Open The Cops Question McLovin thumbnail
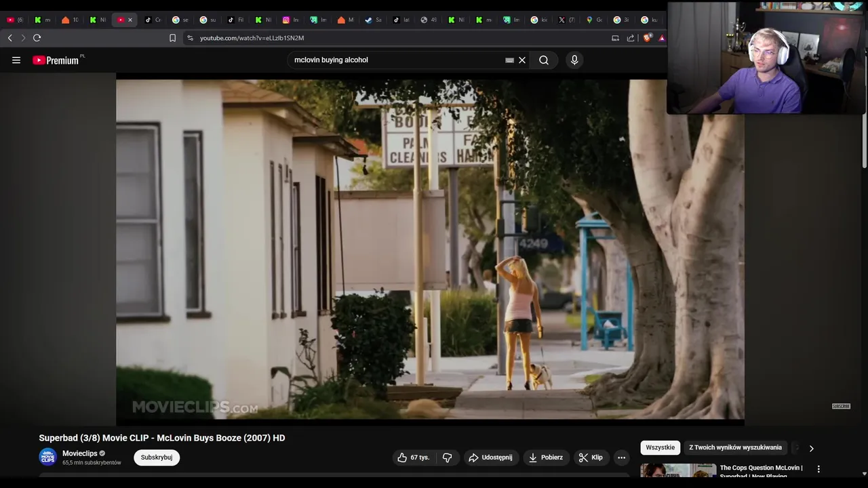Screen dimensions: 868x488 [x=678, y=470]
